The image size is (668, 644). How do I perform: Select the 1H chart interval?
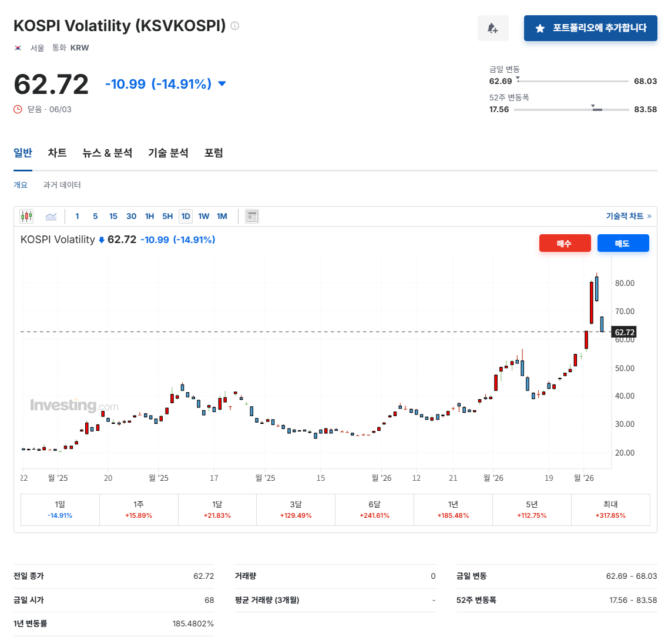(150, 216)
